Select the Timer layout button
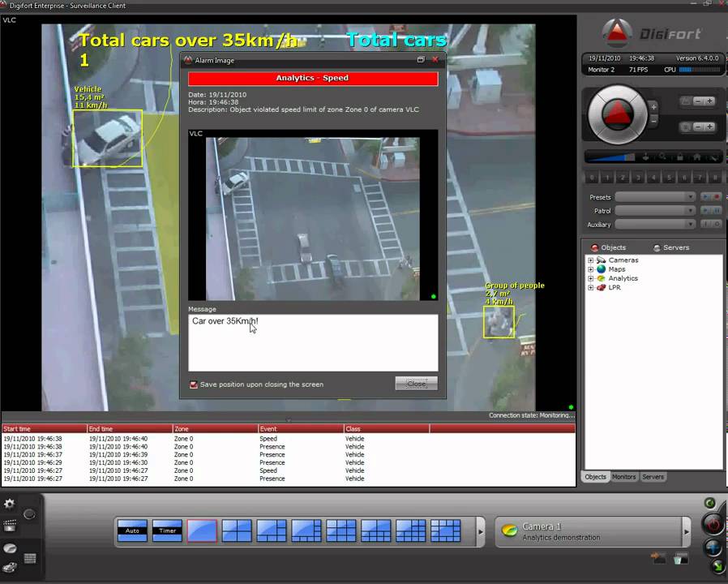728x584 pixels. tap(167, 530)
